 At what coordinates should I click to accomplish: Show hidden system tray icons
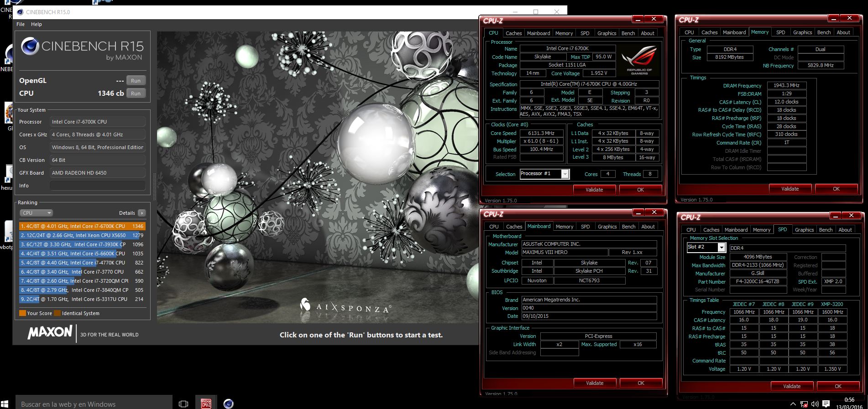793,404
